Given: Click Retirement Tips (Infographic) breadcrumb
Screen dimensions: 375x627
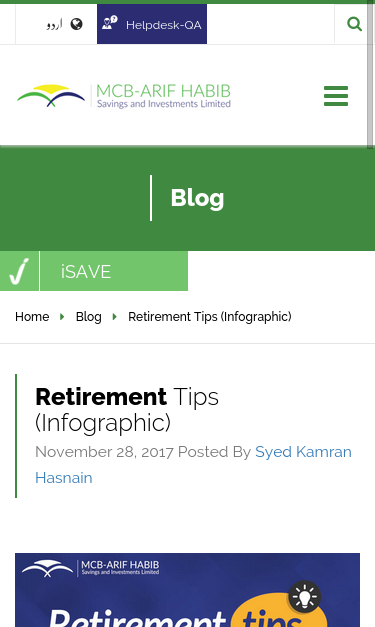Looking at the screenshot, I should point(209,317).
